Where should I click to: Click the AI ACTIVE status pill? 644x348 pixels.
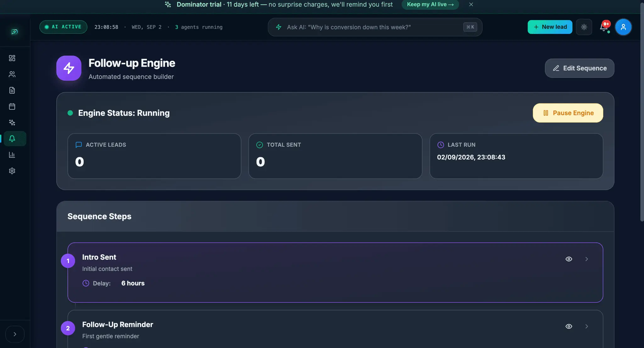[x=63, y=27]
